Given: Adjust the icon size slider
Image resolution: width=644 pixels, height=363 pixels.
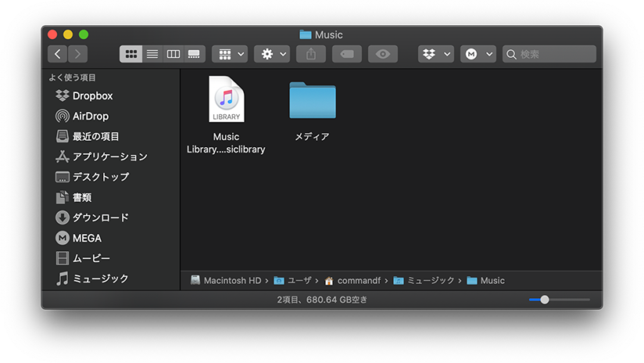Looking at the screenshot, I should coord(545,300).
